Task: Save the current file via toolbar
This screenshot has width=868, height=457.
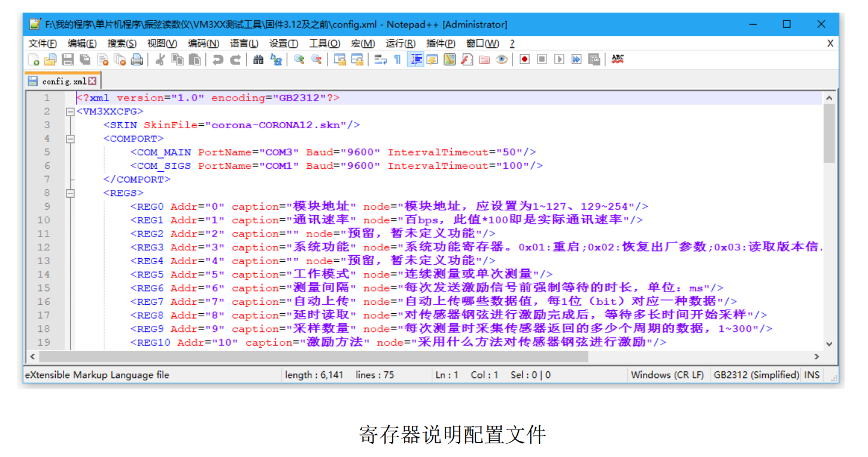Action: coord(68,59)
